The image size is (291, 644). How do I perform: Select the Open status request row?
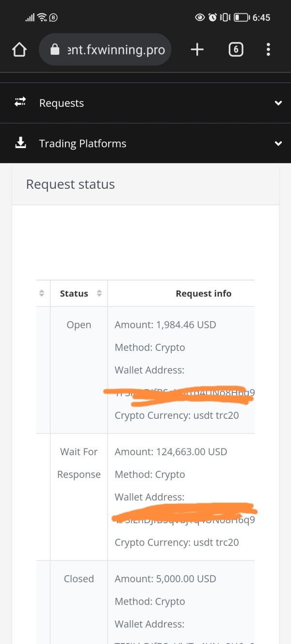[x=79, y=325]
